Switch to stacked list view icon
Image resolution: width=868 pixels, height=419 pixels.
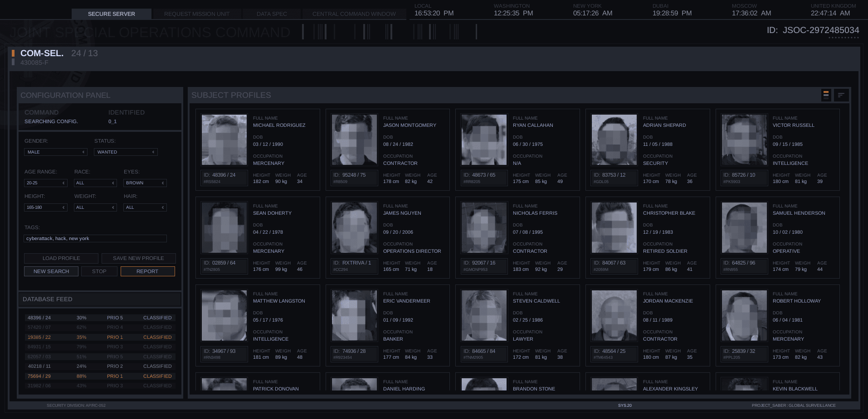pos(826,95)
